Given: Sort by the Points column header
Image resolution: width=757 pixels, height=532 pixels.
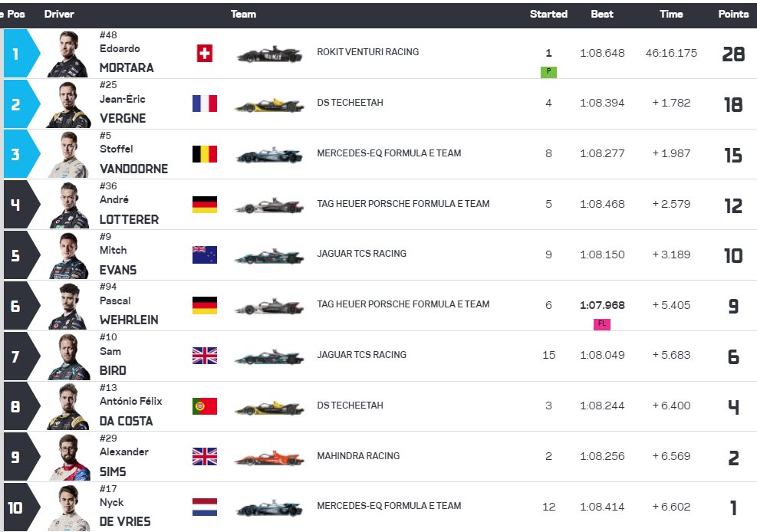Looking at the screenshot, I should point(733,14).
